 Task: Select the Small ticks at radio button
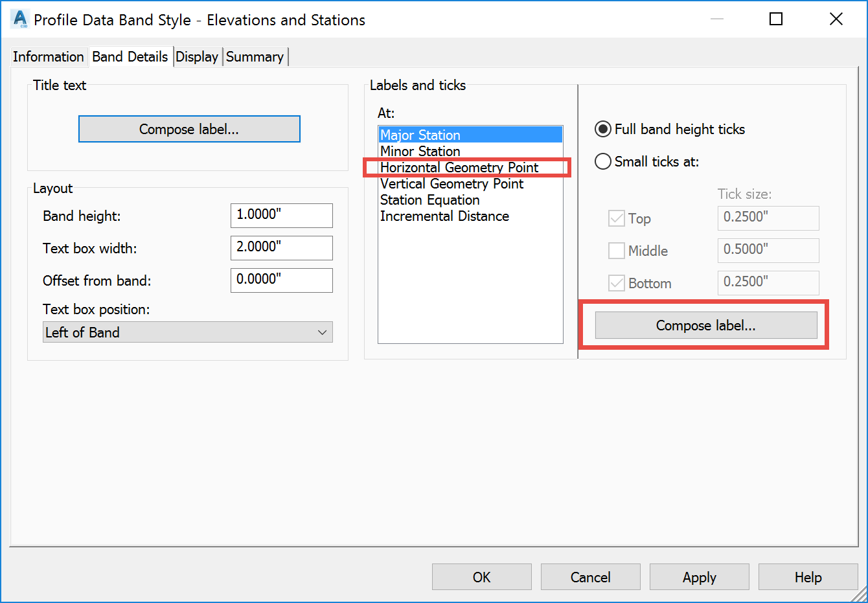coord(602,161)
